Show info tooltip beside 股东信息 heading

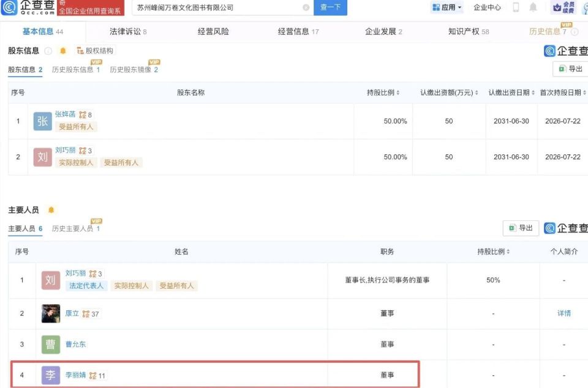pos(48,51)
